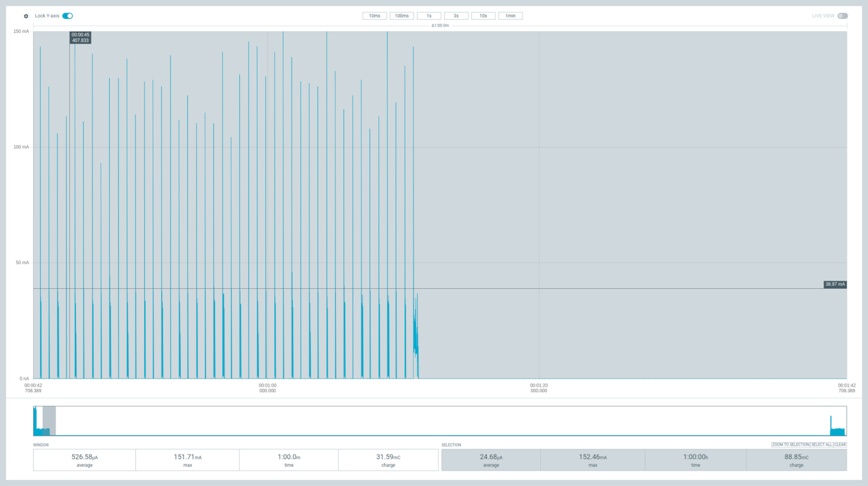The image size is (868, 486).
Task: Click selection charge 88.85 mC value
Action: (796, 457)
